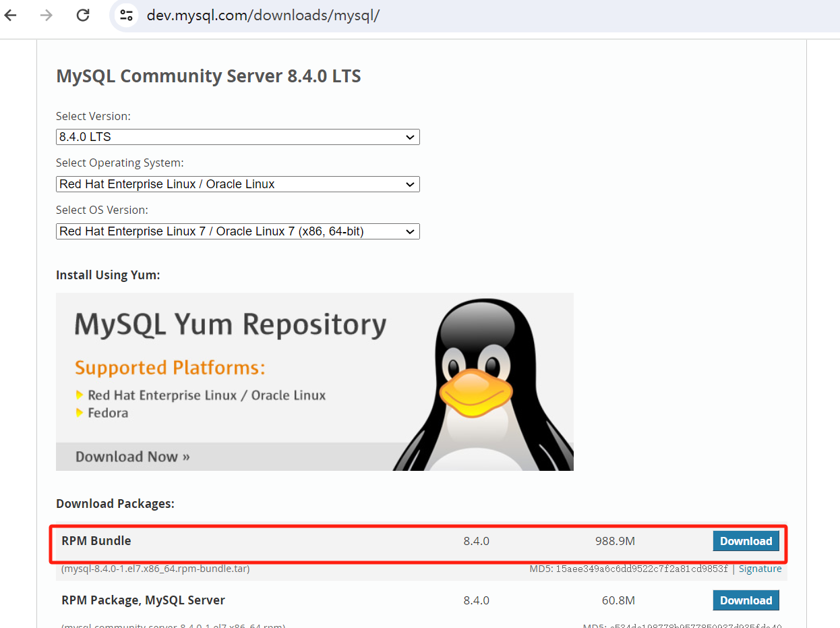Reload the MySQL downloads page
Image resolution: width=840 pixels, height=628 pixels.
coord(82,15)
